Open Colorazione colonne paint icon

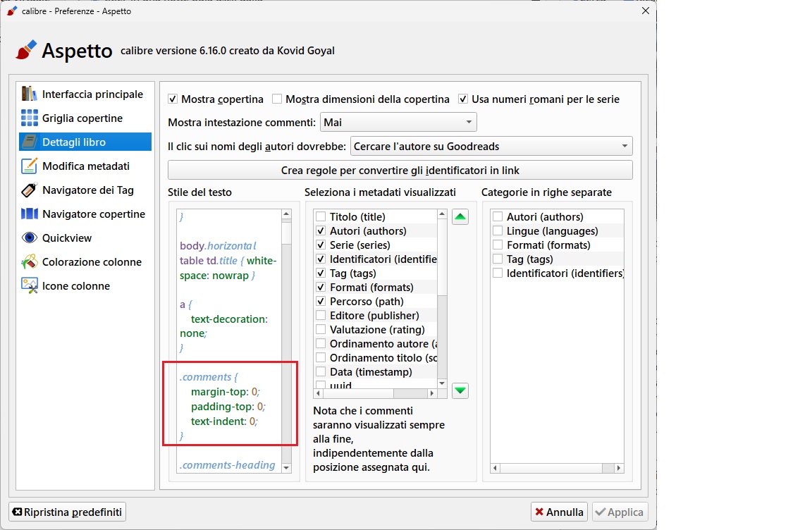[29, 262]
